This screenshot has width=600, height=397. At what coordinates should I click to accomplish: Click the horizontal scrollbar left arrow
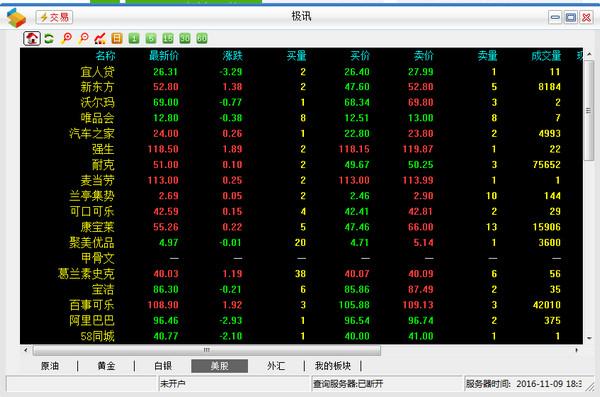(26, 350)
